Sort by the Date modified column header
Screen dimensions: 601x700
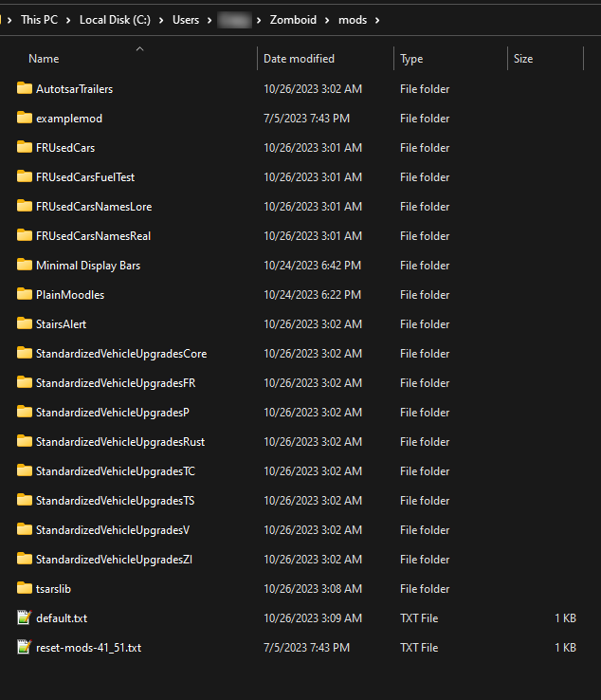pyautogui.click(x=299, y=59)
